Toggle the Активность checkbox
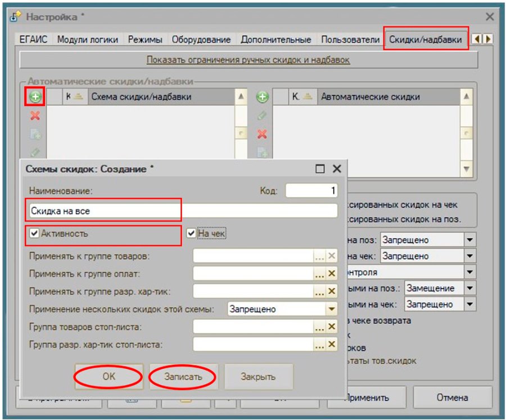The height and width of the screenshot is (420, 506). [x=34, y=233]
